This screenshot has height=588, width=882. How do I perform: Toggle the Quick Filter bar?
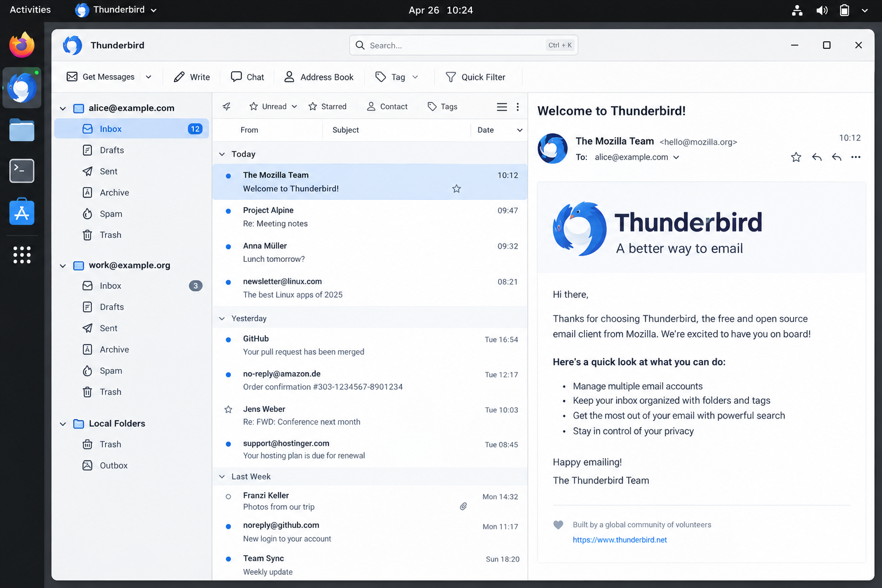click(475, 77)
